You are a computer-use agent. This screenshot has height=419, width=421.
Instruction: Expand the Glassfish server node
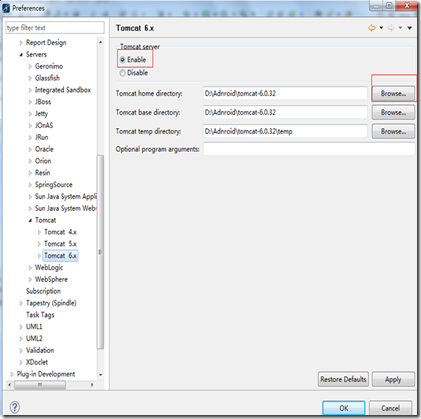click(30, 78)
